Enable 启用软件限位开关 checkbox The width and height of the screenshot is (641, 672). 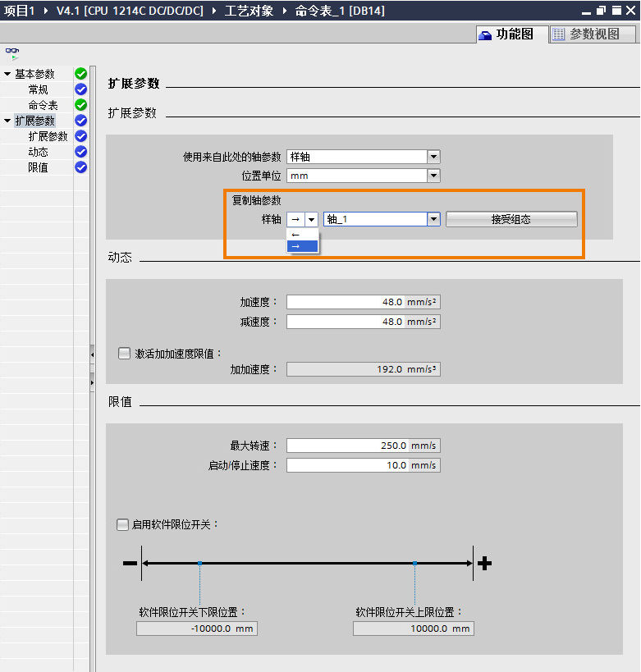(123, 524)
